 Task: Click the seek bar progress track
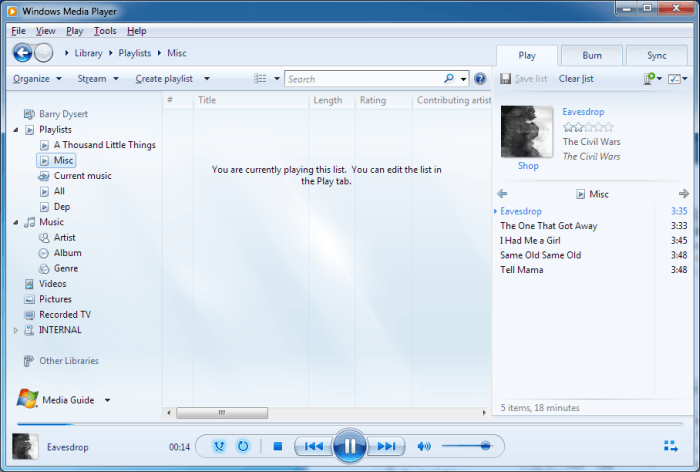pos(350,424)
